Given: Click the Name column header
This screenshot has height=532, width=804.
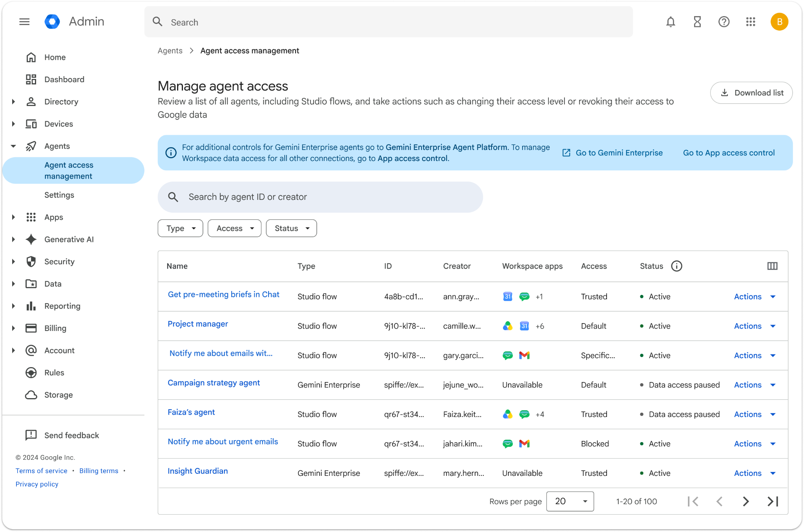Looking at the screenshot, I should click(177, 266).
